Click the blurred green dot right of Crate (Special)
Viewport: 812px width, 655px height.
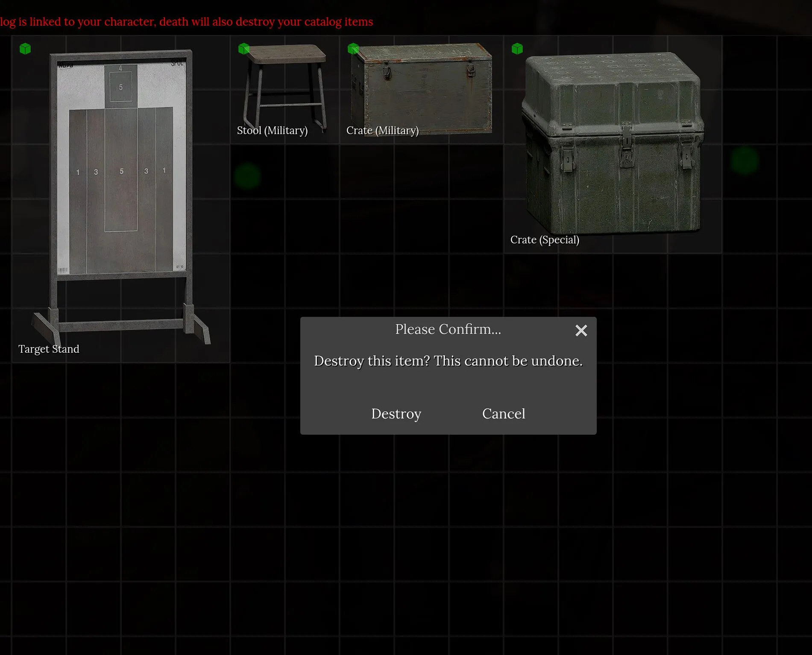click(745, 161)
